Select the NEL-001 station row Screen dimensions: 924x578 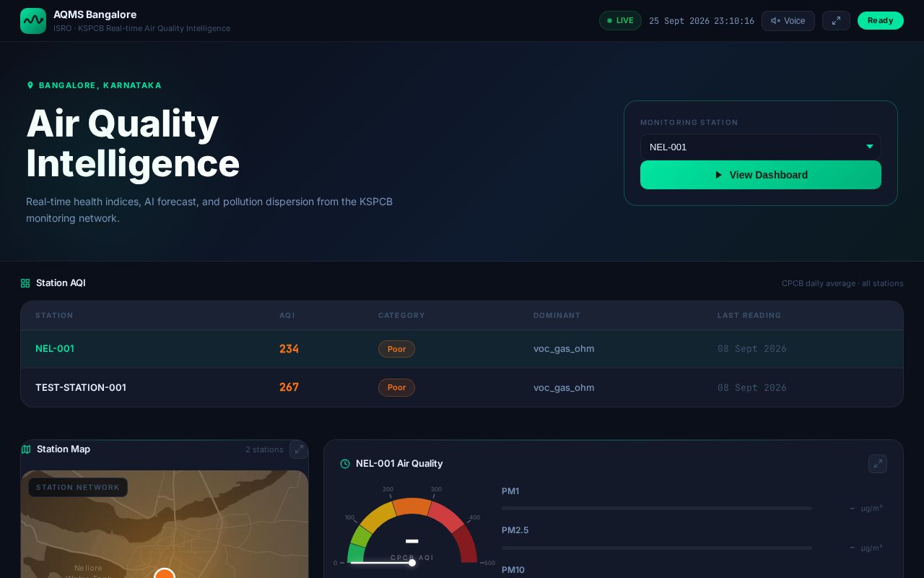click(x=462, y=349)
